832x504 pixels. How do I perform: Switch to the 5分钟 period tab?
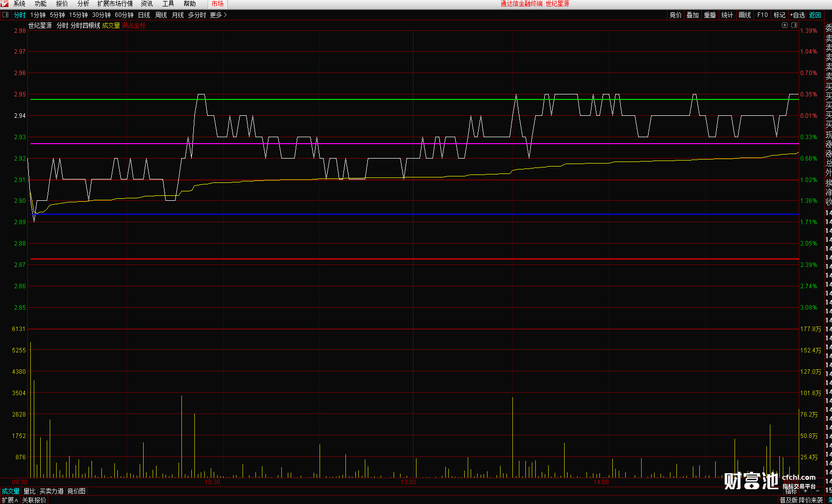[57, 15]
